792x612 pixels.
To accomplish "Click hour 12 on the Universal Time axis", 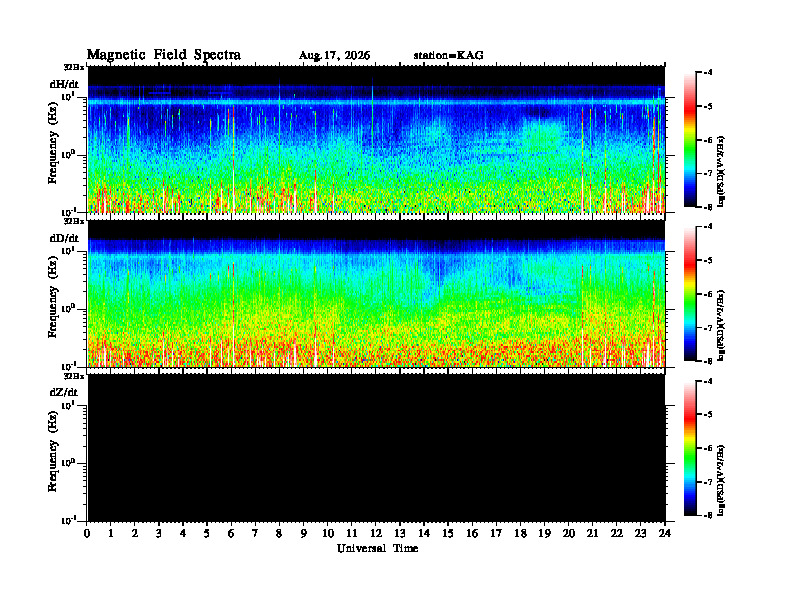I will point(376,534).
